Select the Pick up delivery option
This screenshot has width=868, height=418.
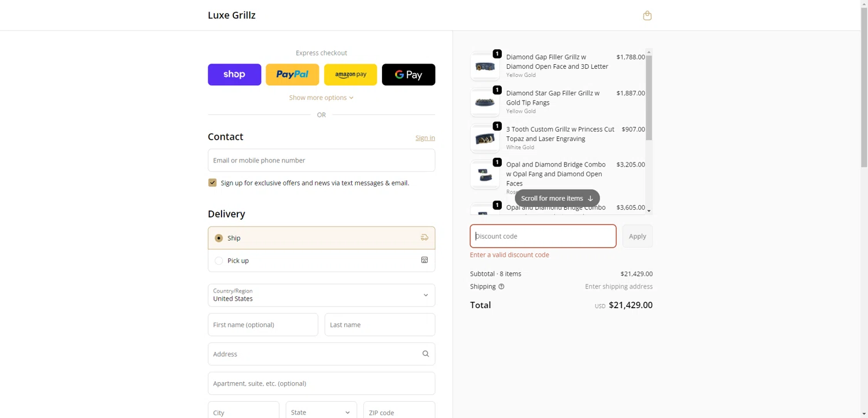(321, 261)
